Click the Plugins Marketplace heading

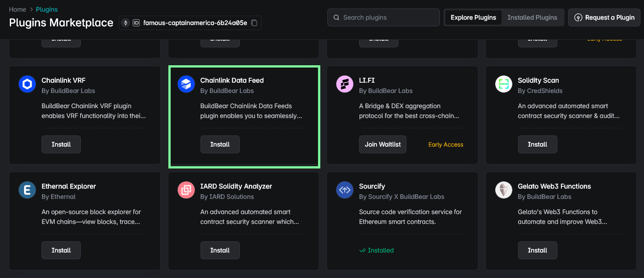[61, 23]
